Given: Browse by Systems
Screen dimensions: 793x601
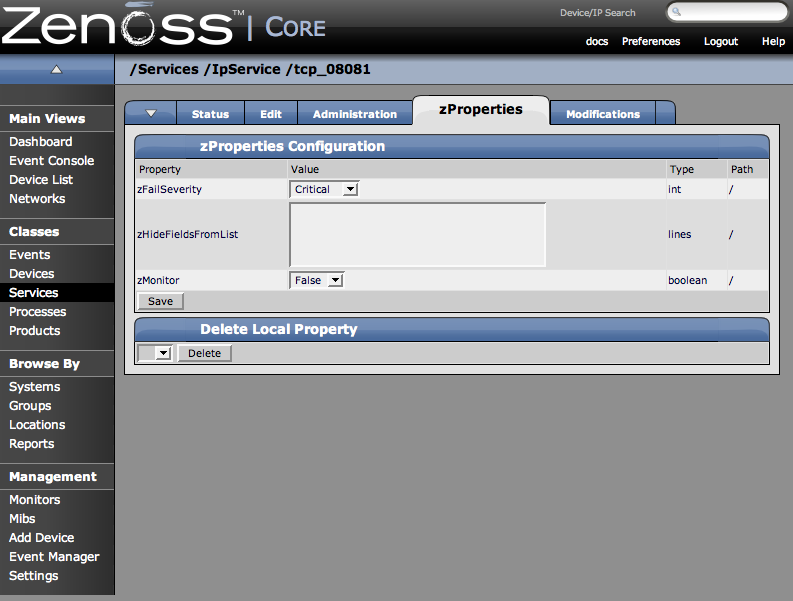Looking at the screenshot, I should [x=34, y=387].
